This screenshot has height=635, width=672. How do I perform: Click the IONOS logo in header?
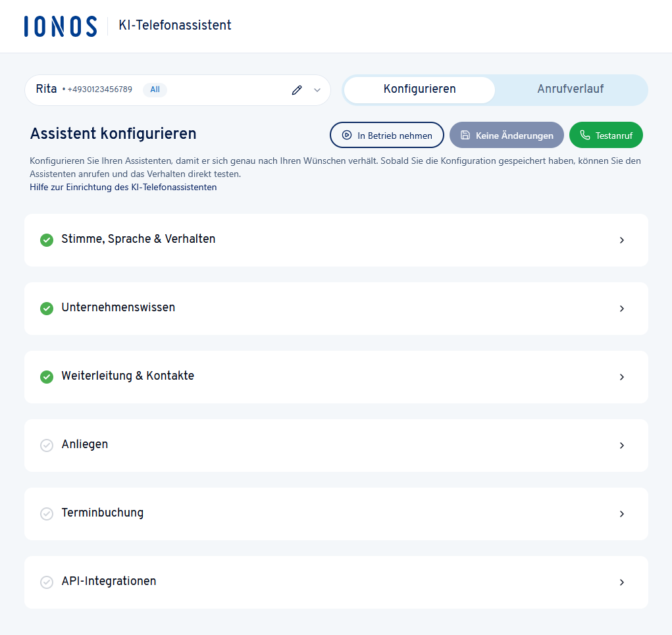(x=61, y=26)
